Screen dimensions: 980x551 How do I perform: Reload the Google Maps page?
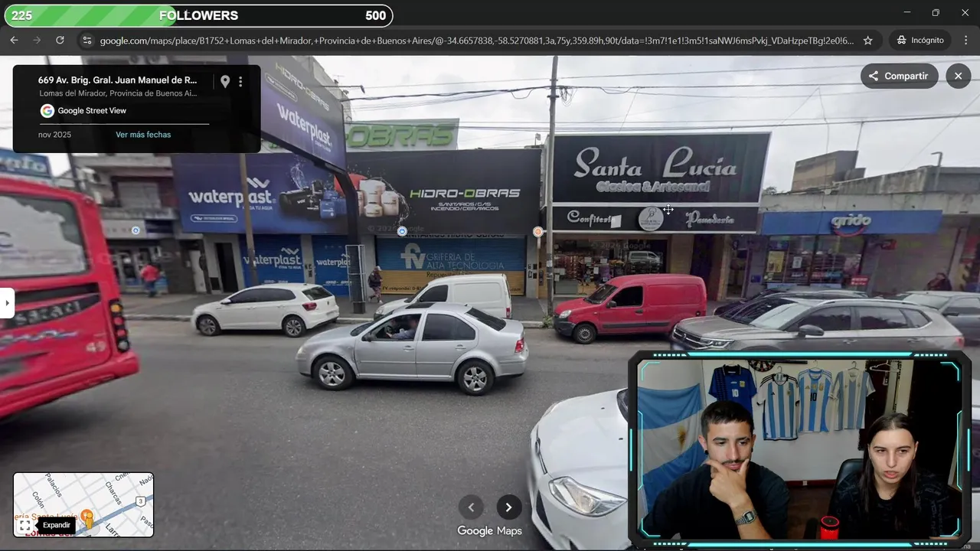[x=60, y=40]
